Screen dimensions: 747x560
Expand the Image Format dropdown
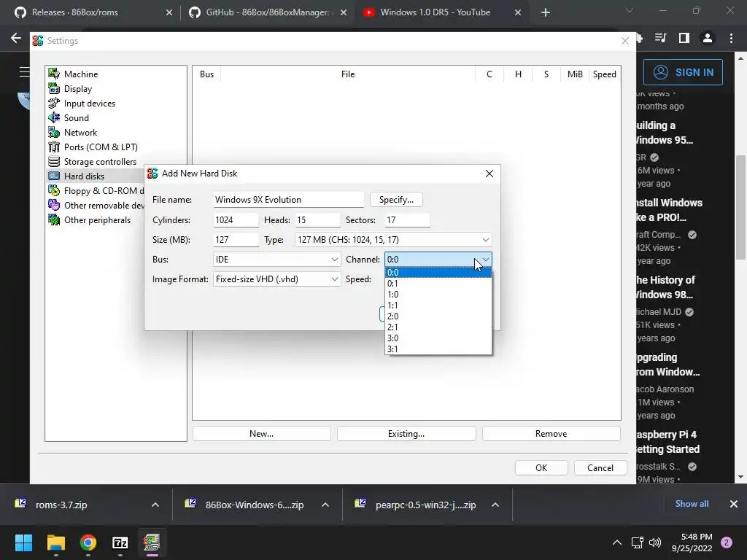[x=276, y=279]
